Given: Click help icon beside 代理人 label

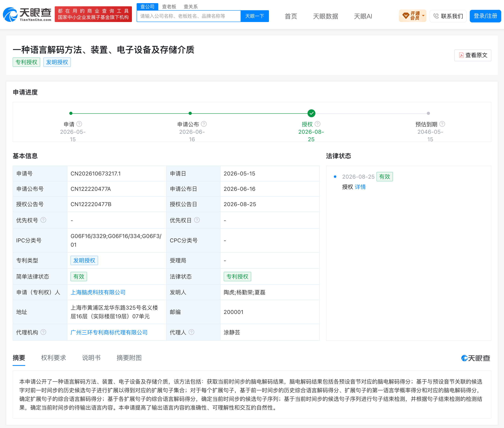Looking at the screenshot, I should (x=191, y=332).
